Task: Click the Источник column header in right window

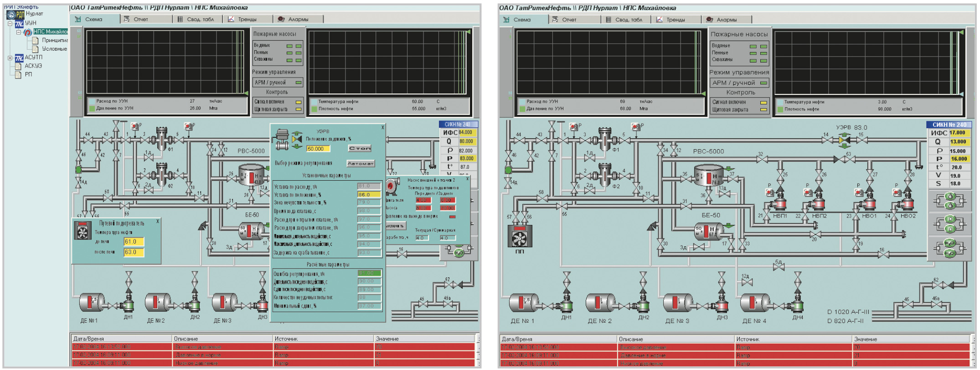Action: point(793,339)
